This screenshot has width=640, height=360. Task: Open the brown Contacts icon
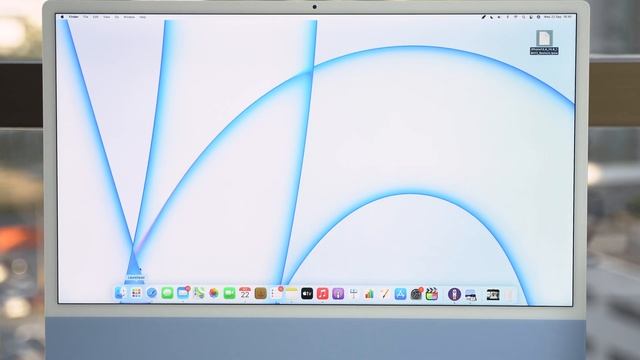(x=260, y=293)
